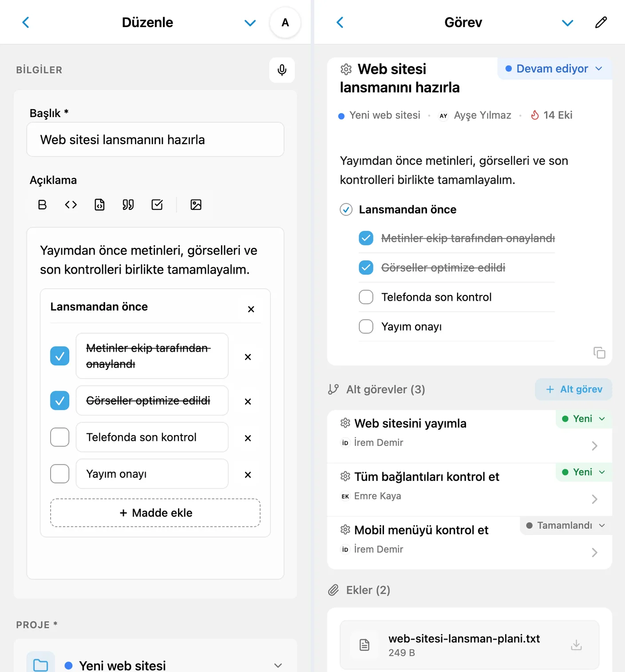The height and width of the screenshot is (672, 625).
Task: Click the '+ Madde ekle' button
Action: 155,513
